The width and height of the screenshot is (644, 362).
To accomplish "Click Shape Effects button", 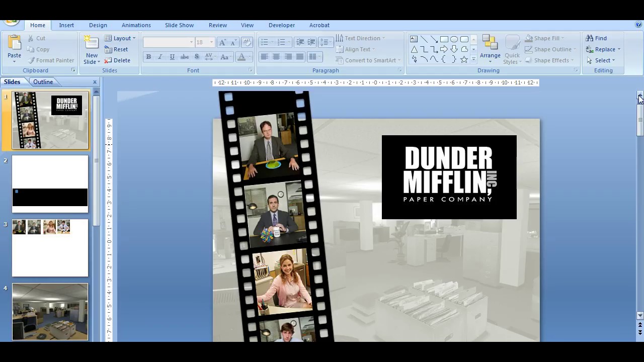I will coord(550,60).
